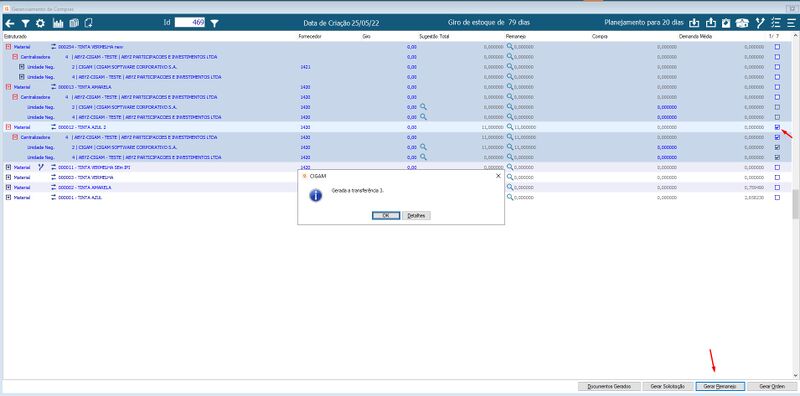Screen dimensions: 800x396
Task: Open settings via the gear icon
Action: coord(40,23)
